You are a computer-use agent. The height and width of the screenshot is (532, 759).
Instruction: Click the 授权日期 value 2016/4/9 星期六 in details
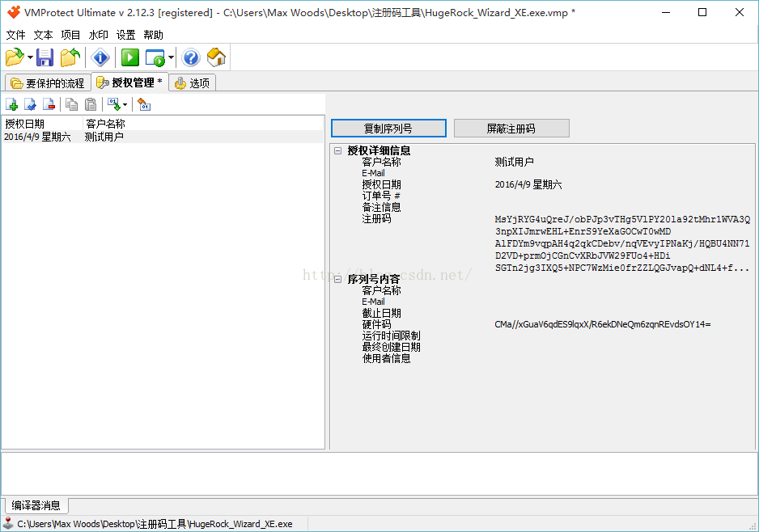click(x=528, y=184)
